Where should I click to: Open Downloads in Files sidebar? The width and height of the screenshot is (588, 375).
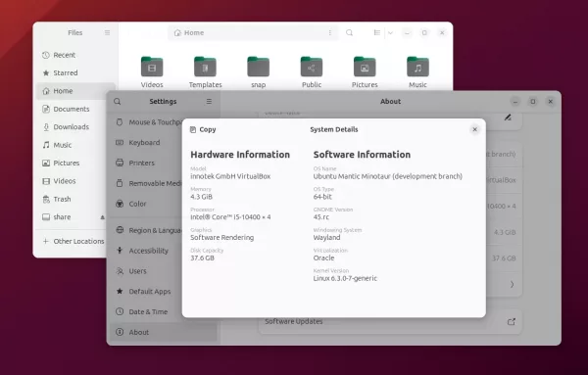tap(72, 127)
